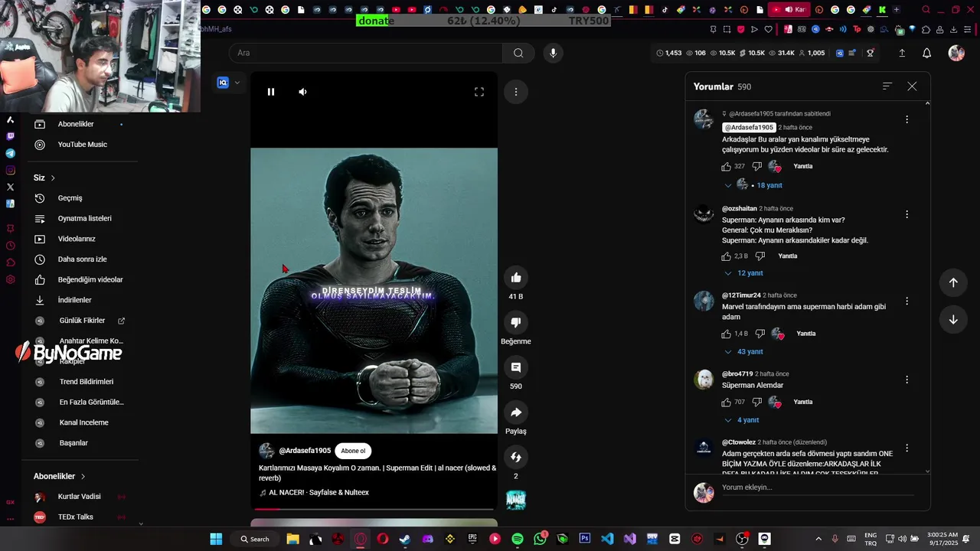Viewport: 980px width, 551px height.
Task: Open the browser extensions puzzle icon
Action: 926,29
